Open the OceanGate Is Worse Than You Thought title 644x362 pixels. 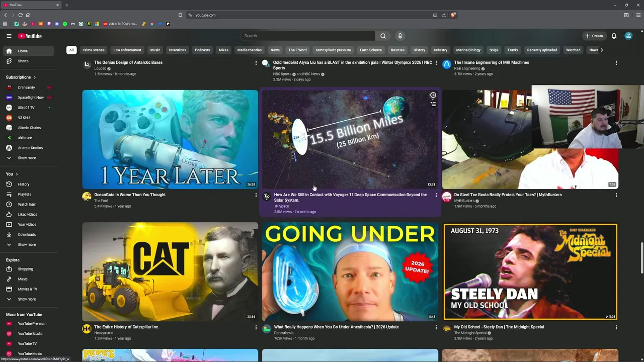(130, 195)
